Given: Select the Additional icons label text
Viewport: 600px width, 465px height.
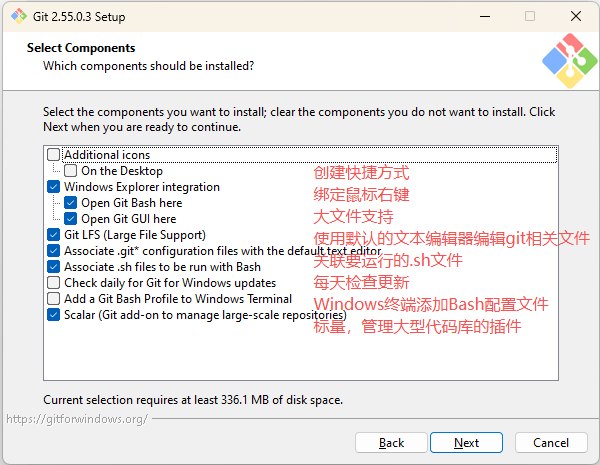Looking at the screenshot, I should 107,155.
